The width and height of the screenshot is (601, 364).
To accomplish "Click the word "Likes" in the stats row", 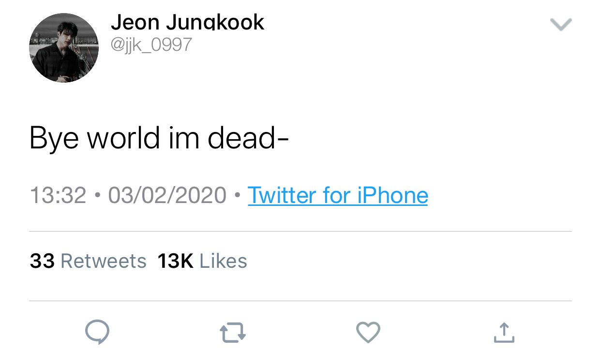I will [x=223, y=261].
